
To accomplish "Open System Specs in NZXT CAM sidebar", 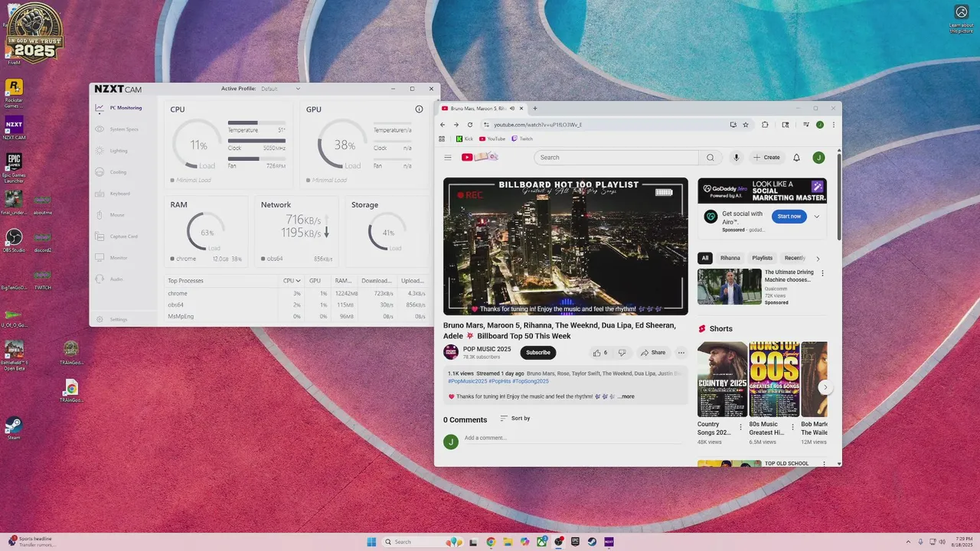I will [118, 129].
